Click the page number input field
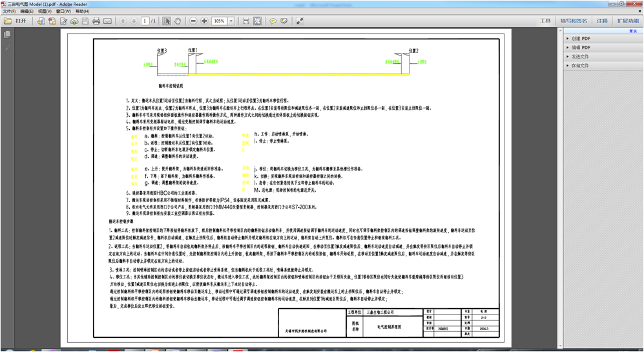Image resolution: width=644 pixels, height=352 pixels. [x=145, y=21]
